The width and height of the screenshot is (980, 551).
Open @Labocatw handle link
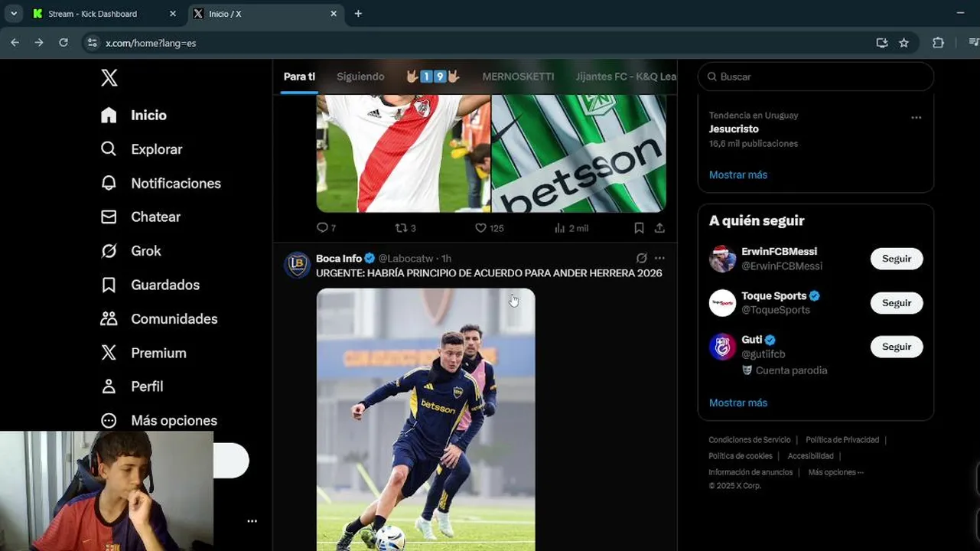click(x=405, y=259)
